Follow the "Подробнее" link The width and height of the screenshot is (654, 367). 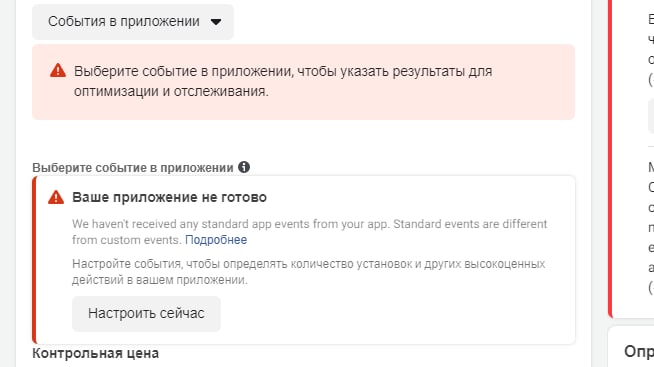click(x=216, y=240)
